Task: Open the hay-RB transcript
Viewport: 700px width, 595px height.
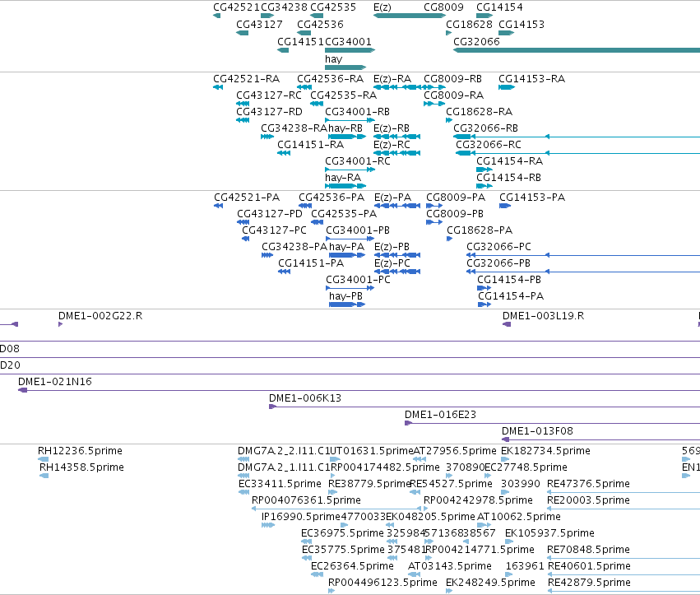Action: [345, 128]
